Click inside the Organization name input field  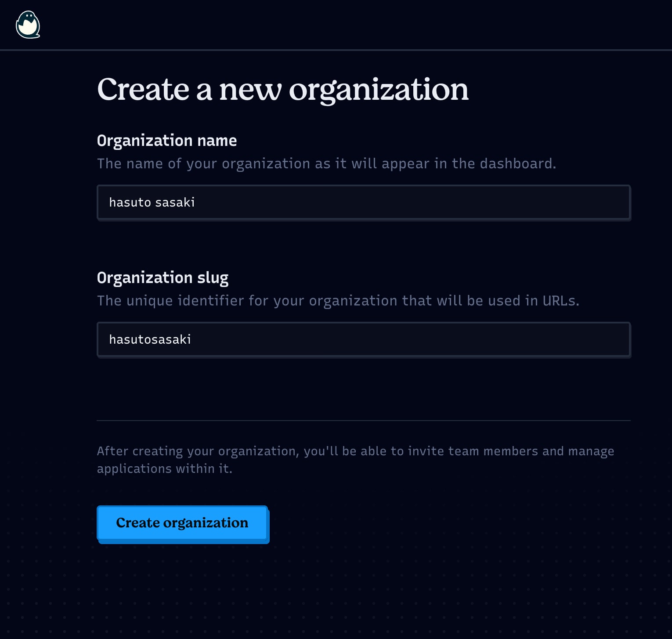point(364,202)
